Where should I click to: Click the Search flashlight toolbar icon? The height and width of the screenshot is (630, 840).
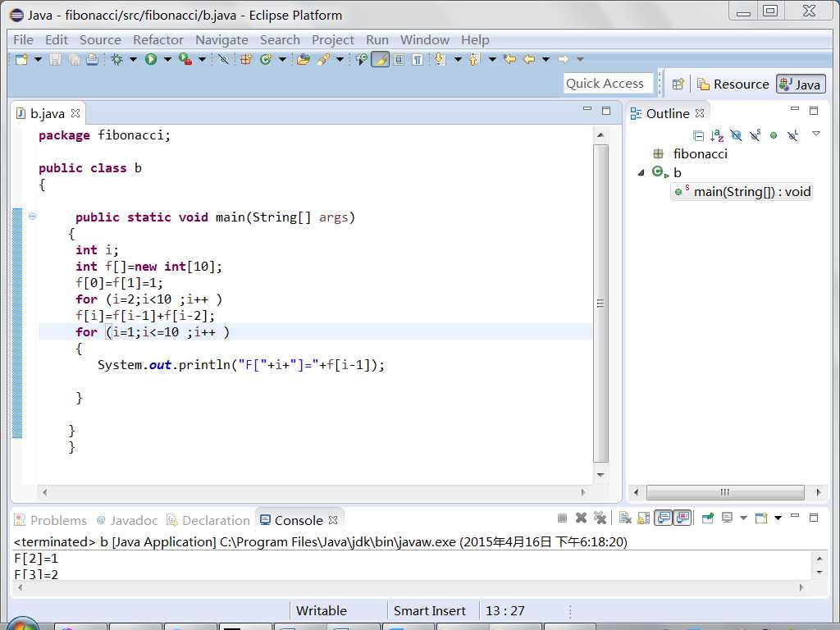(x=322, y=59)
